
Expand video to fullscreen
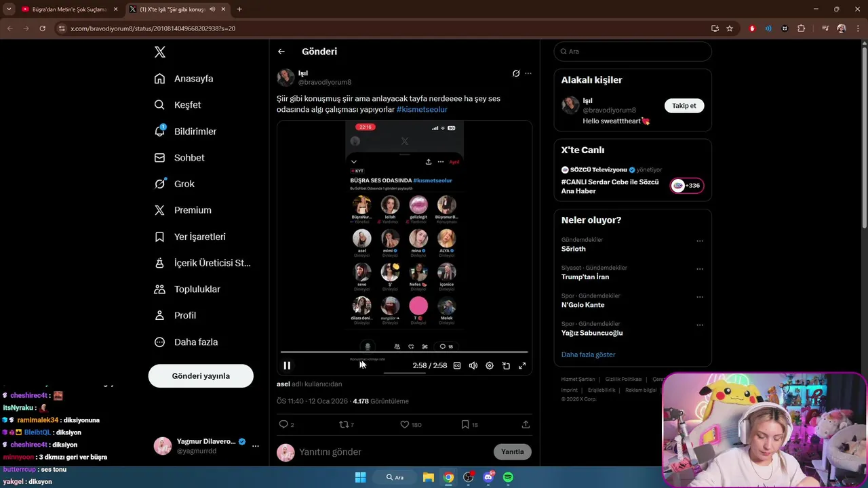pos(522,365)
